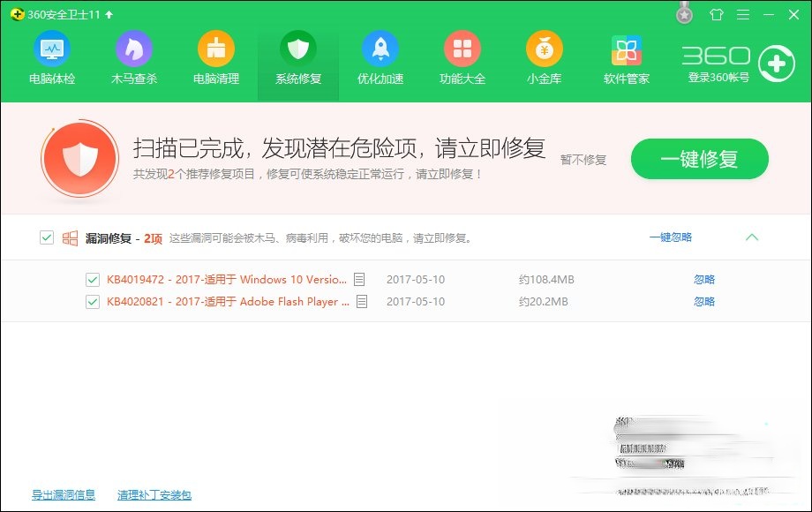Select the 木马查杀 (Trojan scan) icon
Viewport: 812px width, 512px height.
(134, 57)
